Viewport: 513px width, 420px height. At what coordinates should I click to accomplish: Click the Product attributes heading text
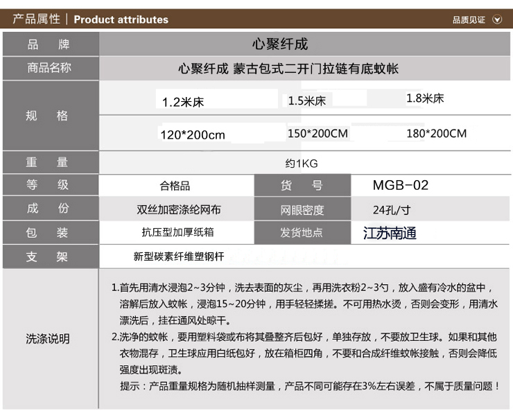tap(121, 19)
